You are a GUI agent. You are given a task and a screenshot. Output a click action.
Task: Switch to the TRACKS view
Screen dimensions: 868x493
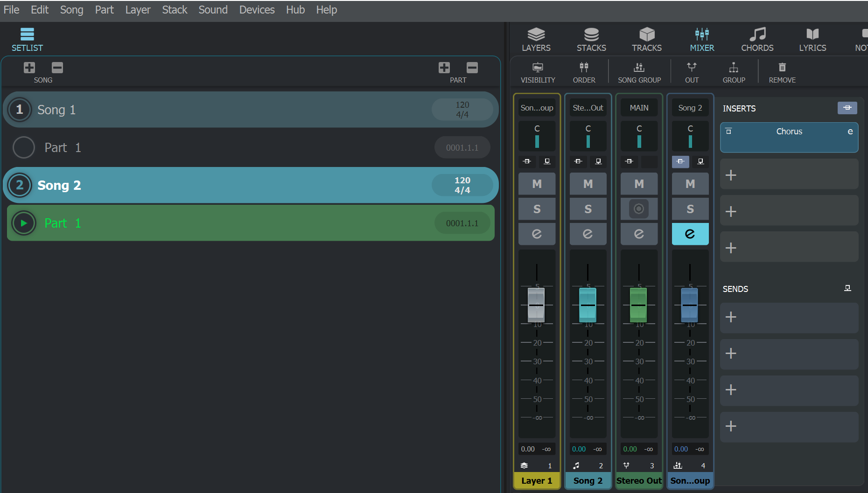(646, 39)
